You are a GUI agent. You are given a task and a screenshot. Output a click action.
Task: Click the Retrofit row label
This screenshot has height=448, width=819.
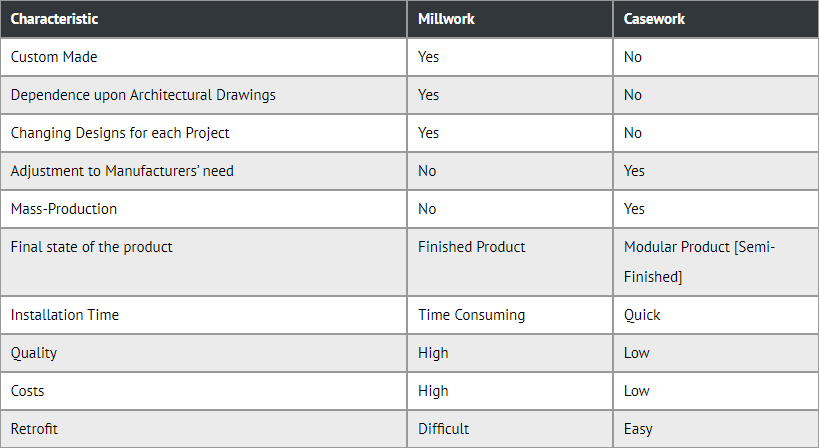[35, 429]
